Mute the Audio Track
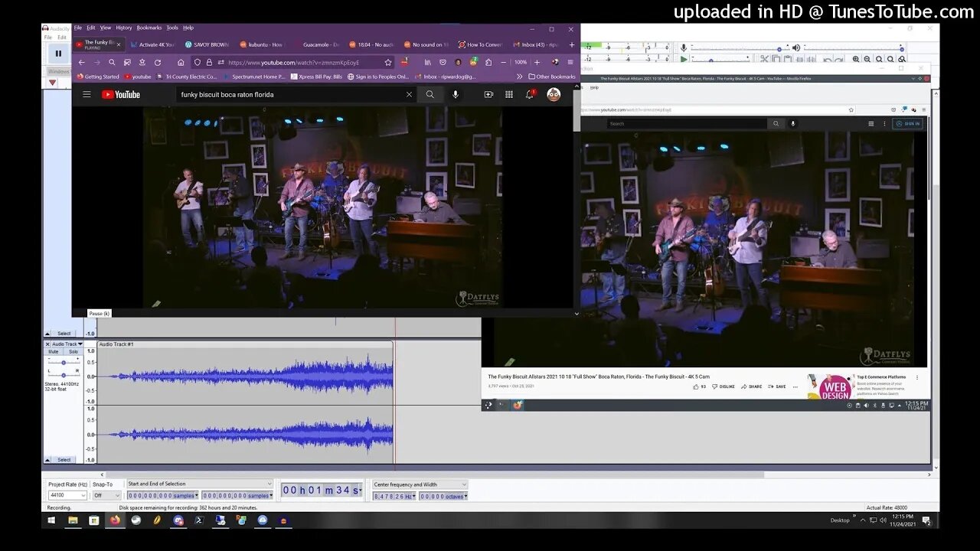Screen dimensions: 980x551 (54, 352)
